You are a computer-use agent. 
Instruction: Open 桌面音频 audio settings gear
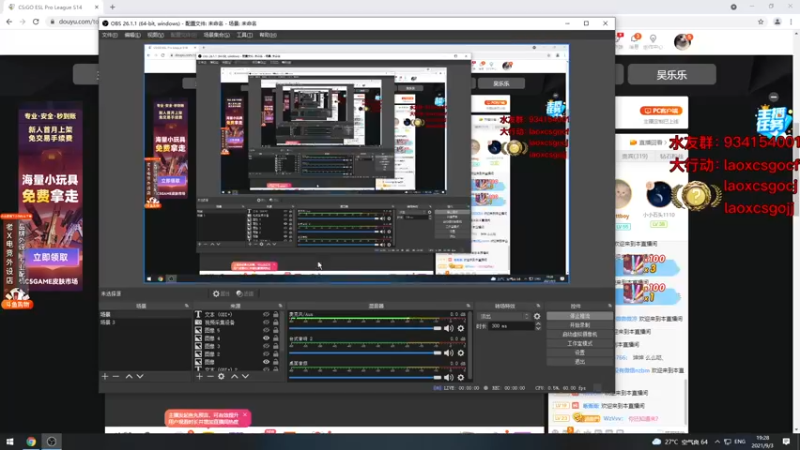pyautogui.click(x=461, y=378)
